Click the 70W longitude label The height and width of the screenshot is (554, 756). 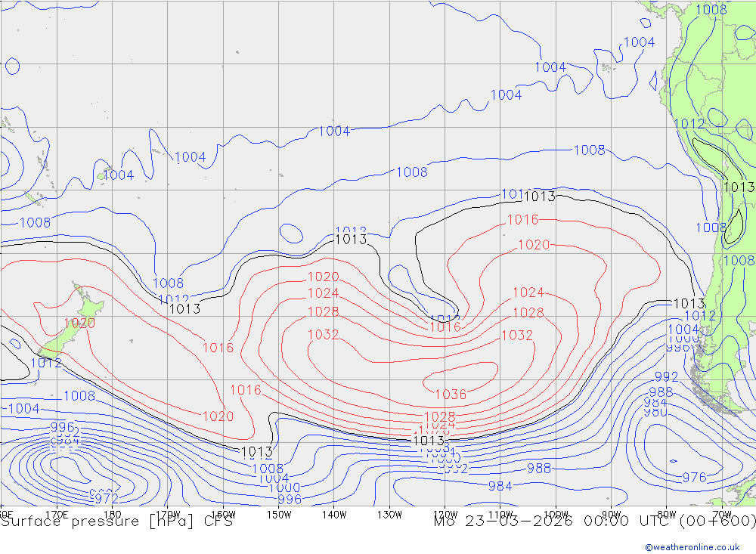pyautogui.click(x=722, y=515)
